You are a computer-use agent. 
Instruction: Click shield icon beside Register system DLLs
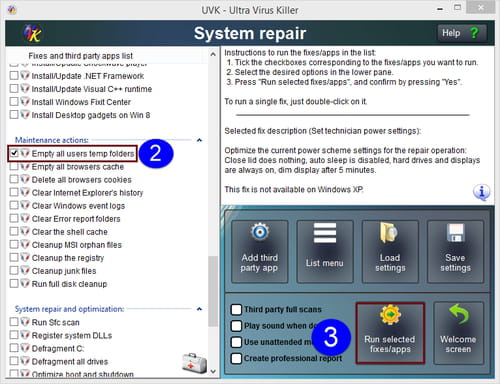(x=25, y=335)
